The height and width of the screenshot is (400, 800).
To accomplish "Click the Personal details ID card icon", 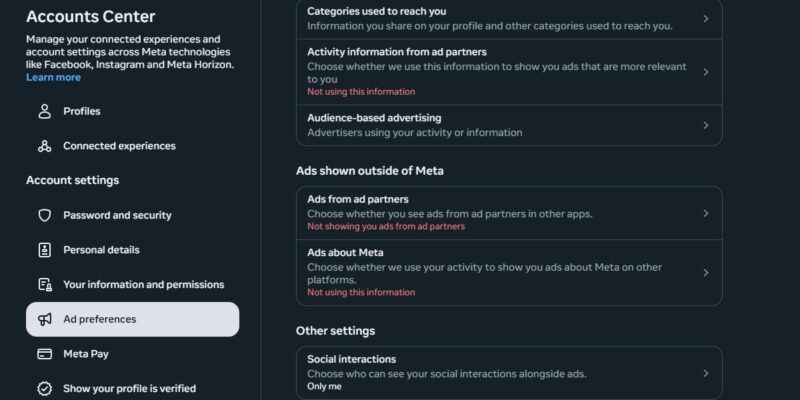I will (x=44, y=250).
